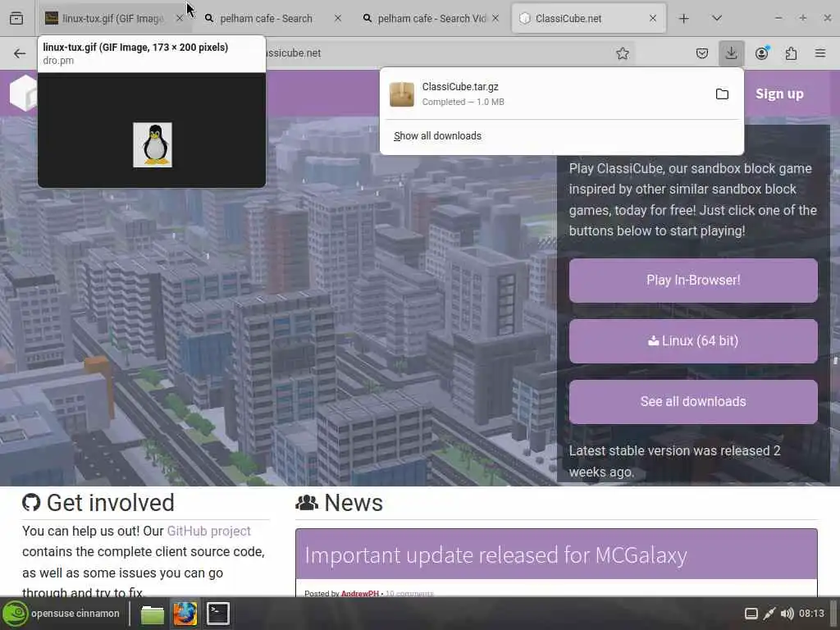Click the ClassiCube cube logo
Screen dimensions: 840x630
(x=24, y=94)
